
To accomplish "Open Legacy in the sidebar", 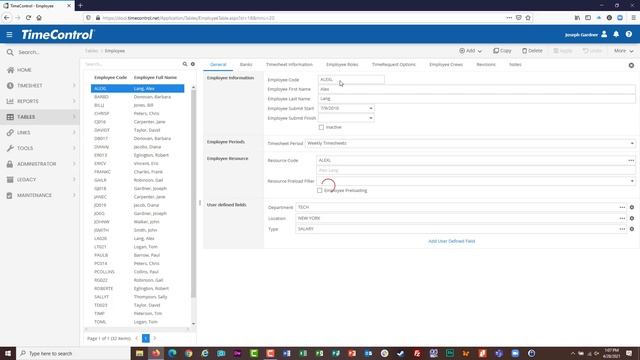I will (x=40, y=180).
